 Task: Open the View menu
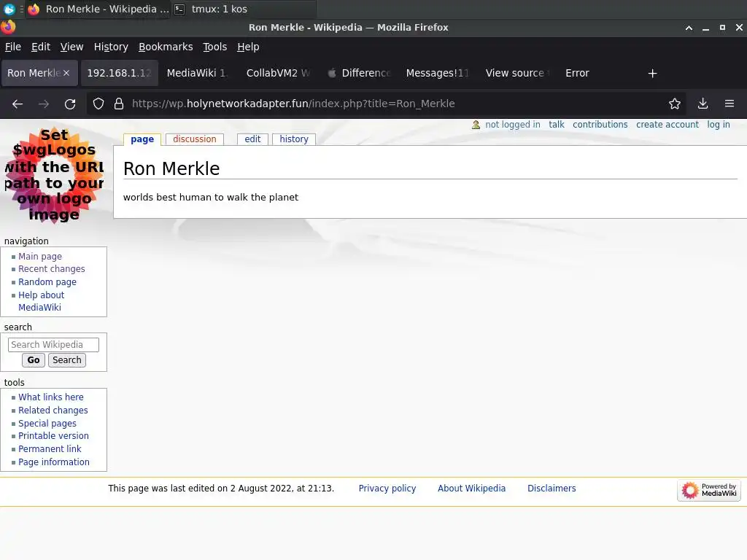point(72,47)
